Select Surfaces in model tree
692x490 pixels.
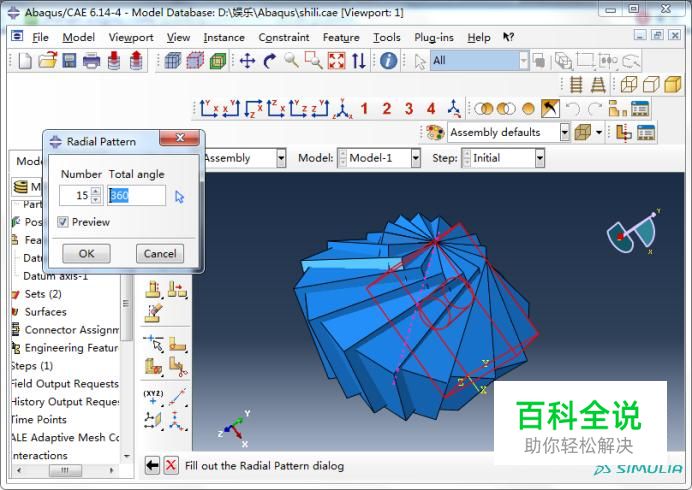coord(45,312)
